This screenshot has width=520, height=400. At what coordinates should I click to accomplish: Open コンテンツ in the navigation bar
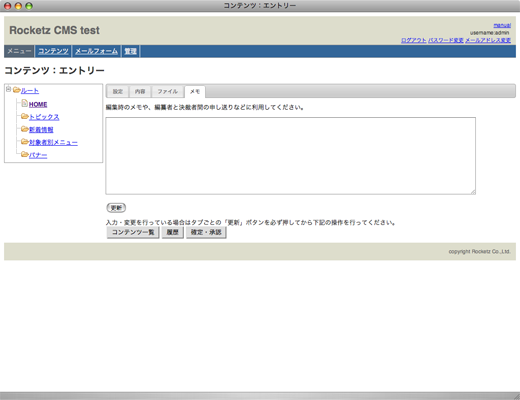(53, 51)
